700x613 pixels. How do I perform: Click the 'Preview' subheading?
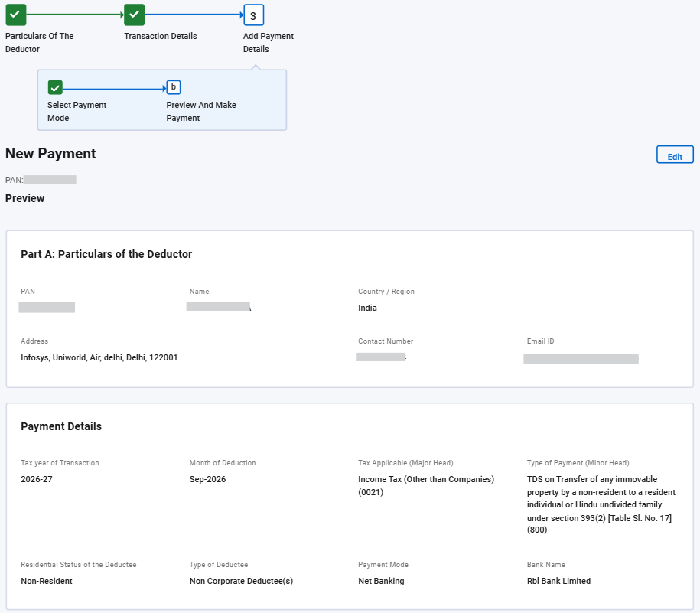coord(25,198)
